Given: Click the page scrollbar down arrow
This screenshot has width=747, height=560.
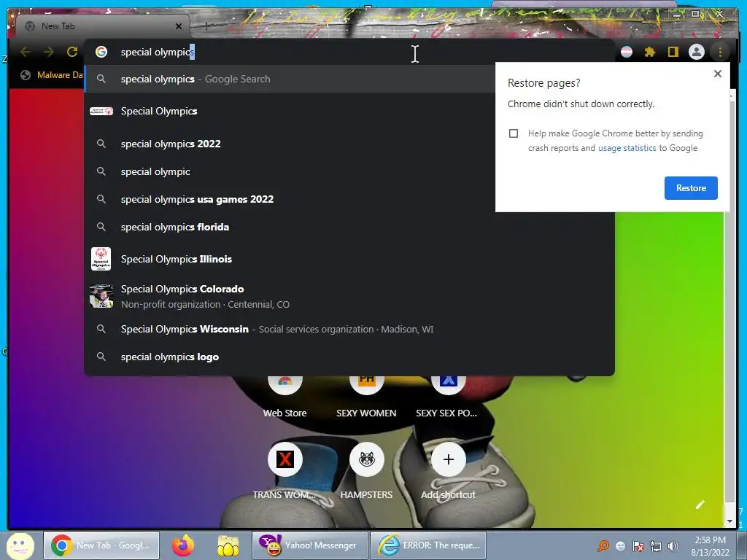Looking at the screenshot, I should [729, 521].
